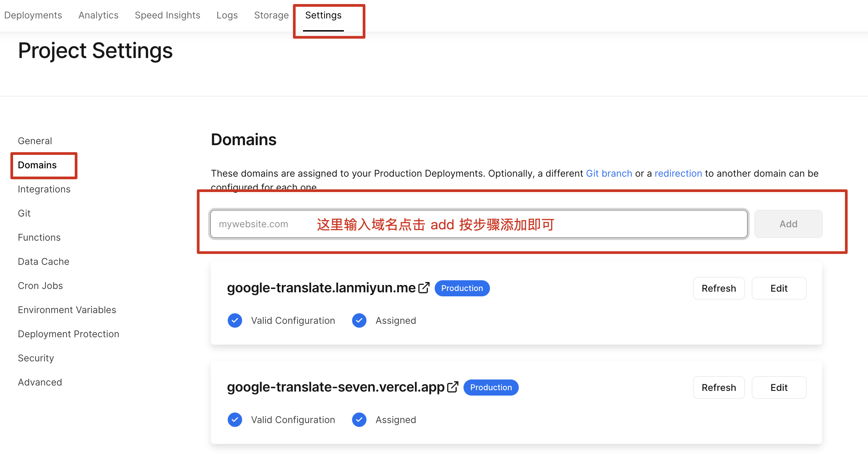
Task: Open the redirection documentation link
Action: tap(678, 173)
